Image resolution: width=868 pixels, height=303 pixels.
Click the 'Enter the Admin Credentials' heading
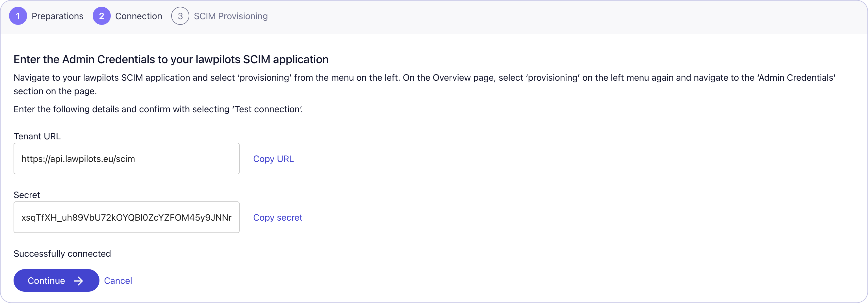171,60
